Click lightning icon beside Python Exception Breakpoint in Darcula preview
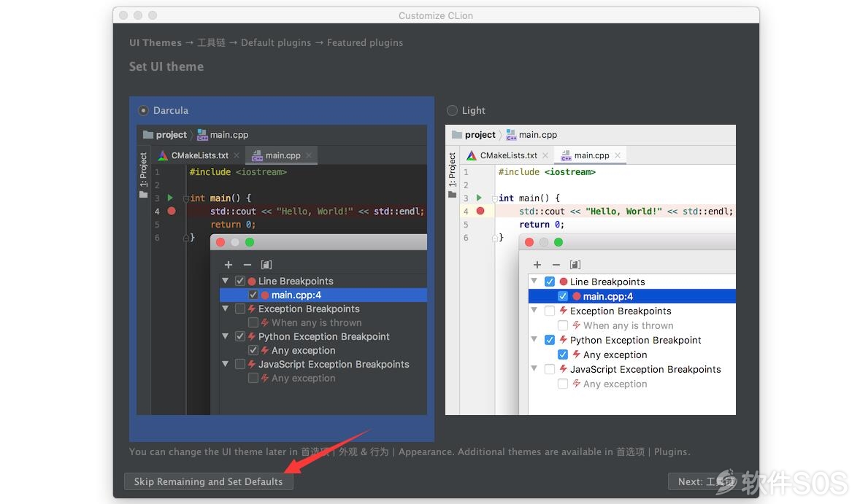The image size is (860, 504). point(252,336)
